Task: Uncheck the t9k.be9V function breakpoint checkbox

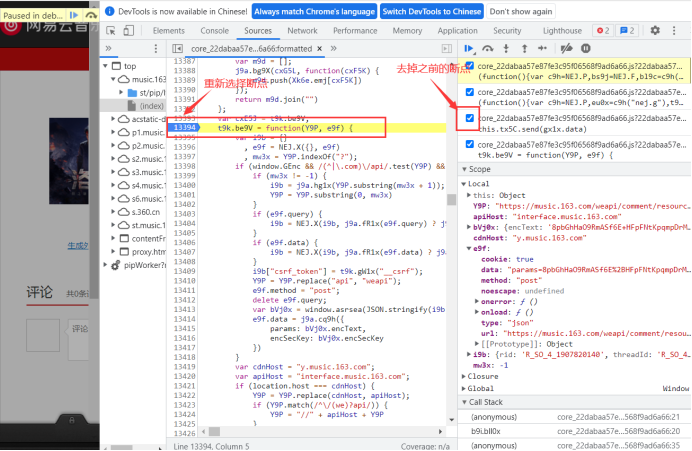Action: click(470, 144)
